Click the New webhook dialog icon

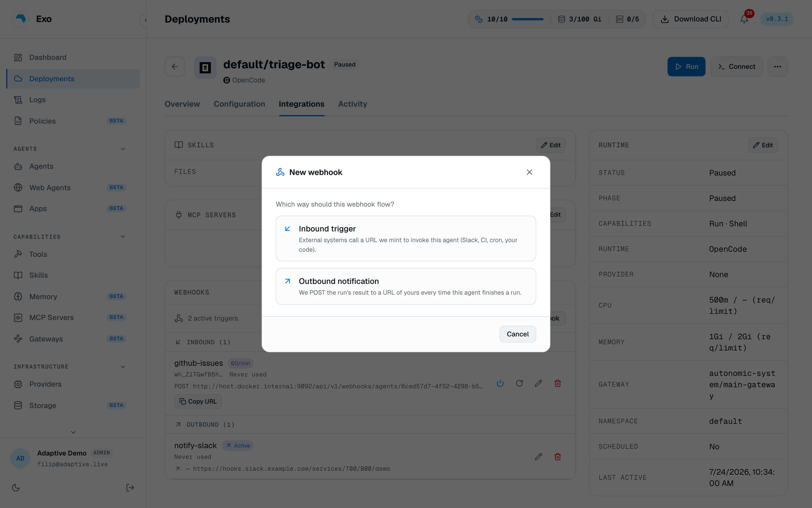tap(280, 172)
